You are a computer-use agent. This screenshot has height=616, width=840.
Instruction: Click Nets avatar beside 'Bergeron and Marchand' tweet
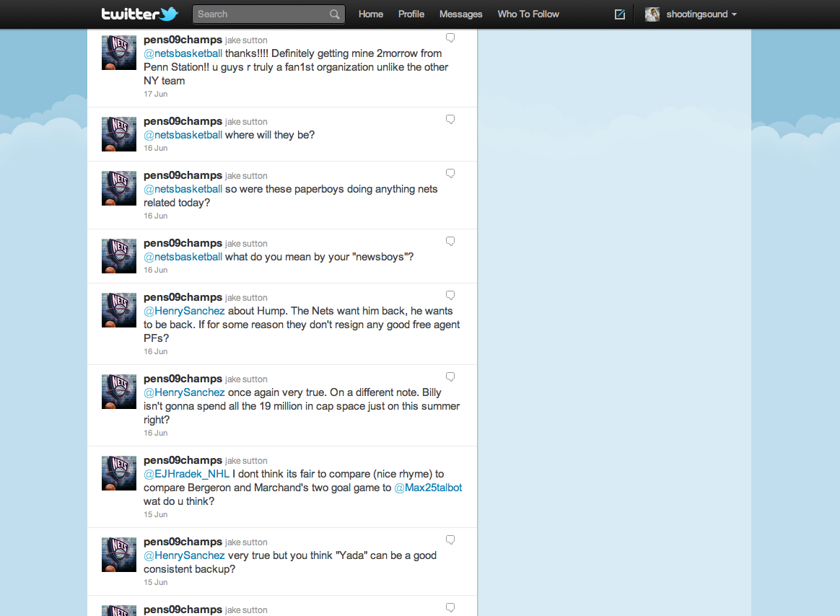coord(119,473)
